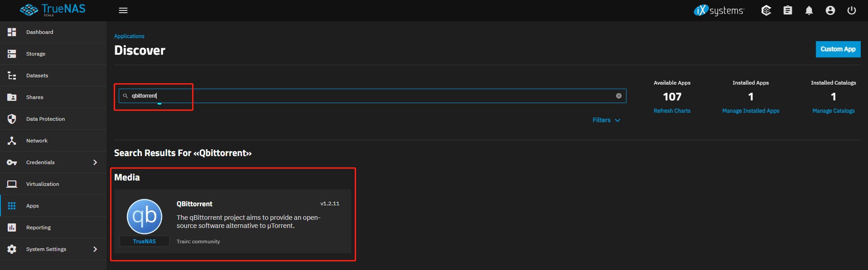Open the iXsystems logo link
Viewport: 868px width, 270px height.
point(719,10)
